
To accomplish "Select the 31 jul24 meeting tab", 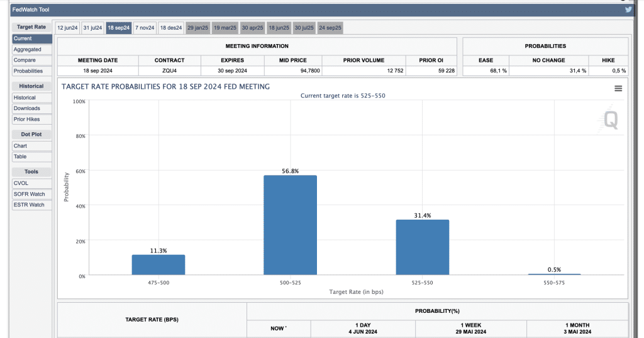I will pyautogui.click(x=92, y=28).
